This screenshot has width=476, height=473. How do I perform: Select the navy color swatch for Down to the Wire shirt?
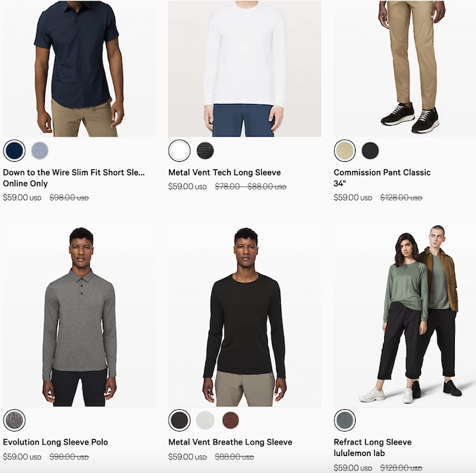click(14, 150)
